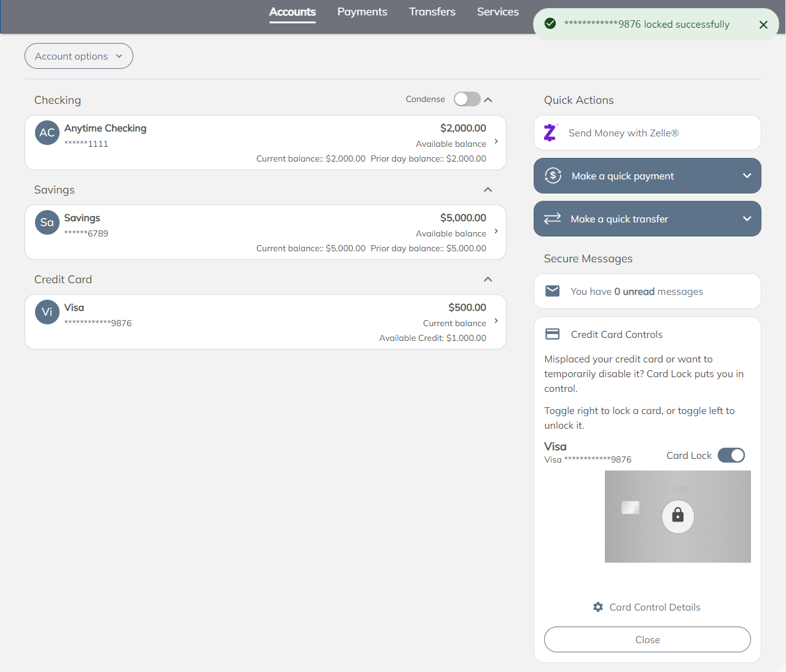Click the padlock icon on card image
Image resolution: width=786 pixels, height=672 pixels.
(x=677, y=516)
